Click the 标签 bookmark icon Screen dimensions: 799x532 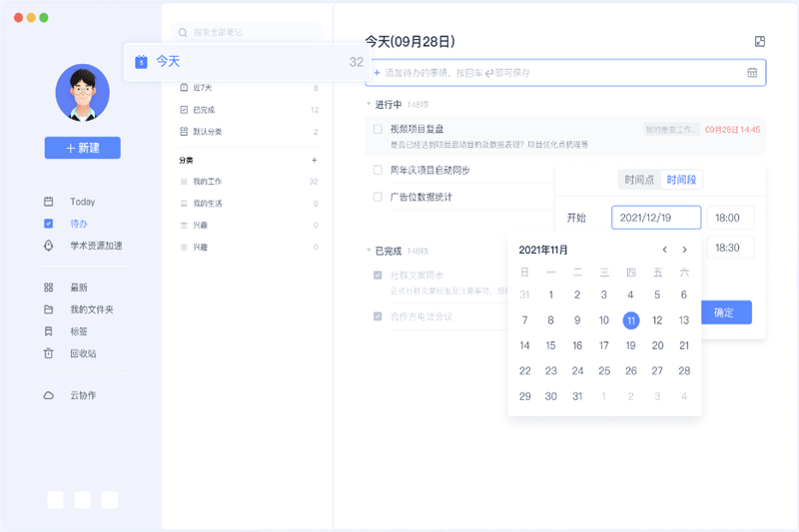tap(48, 331)
